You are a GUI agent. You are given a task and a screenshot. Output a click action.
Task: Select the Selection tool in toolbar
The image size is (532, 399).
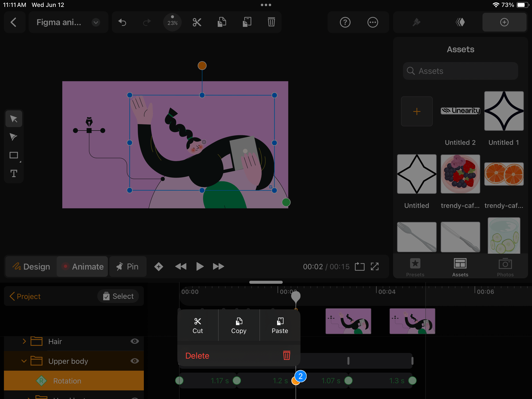point(14,119)
